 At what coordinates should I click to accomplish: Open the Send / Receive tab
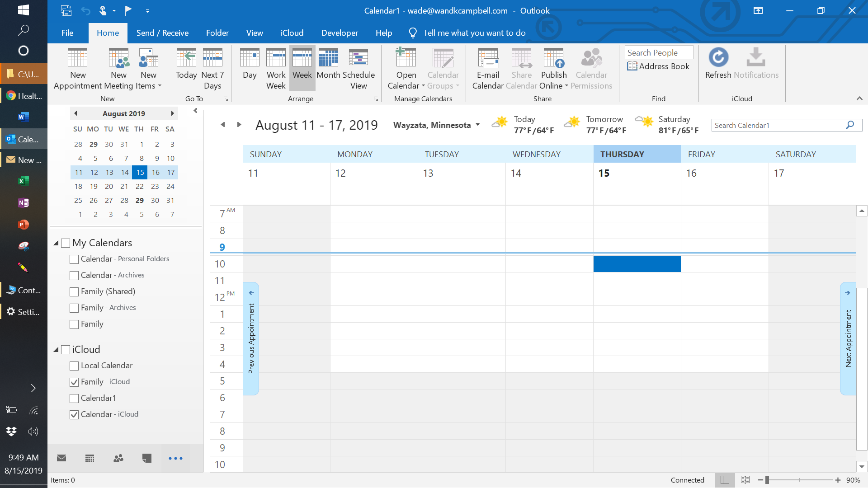tap(162, 33)
